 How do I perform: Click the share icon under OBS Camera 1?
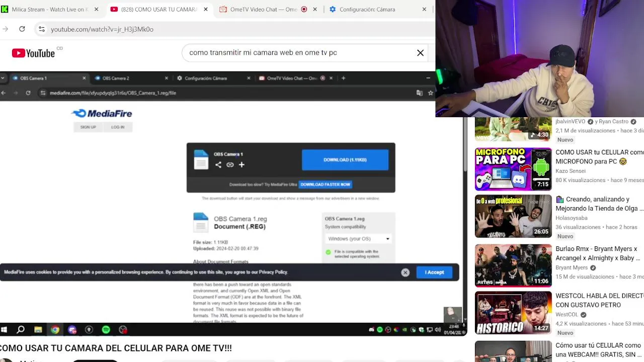pos(218,164)
